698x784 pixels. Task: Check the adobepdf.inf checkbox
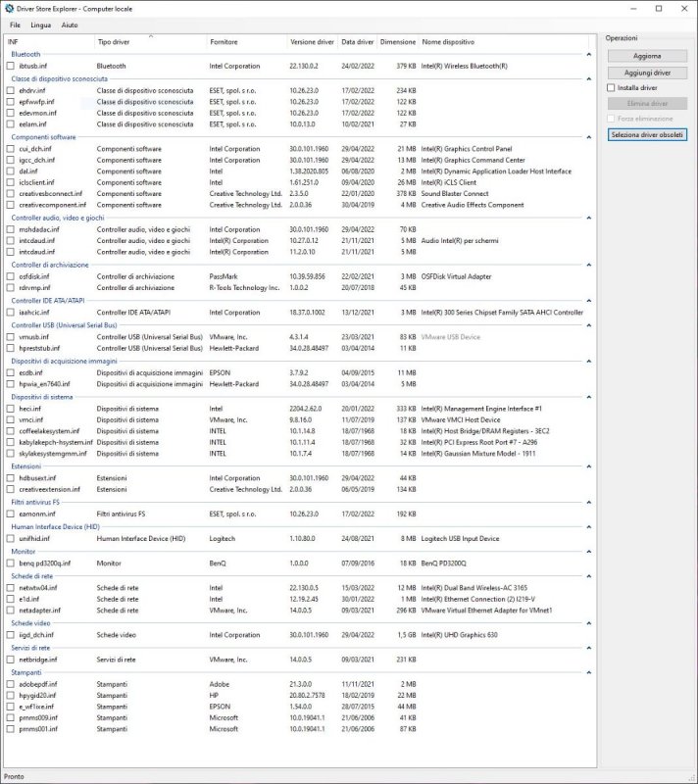tap(11, 684)
